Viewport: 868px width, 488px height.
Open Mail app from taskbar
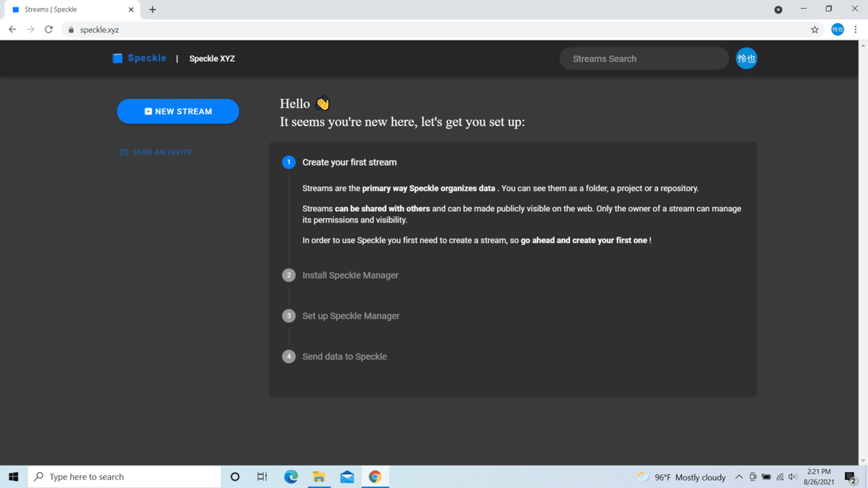pos(347,476)
